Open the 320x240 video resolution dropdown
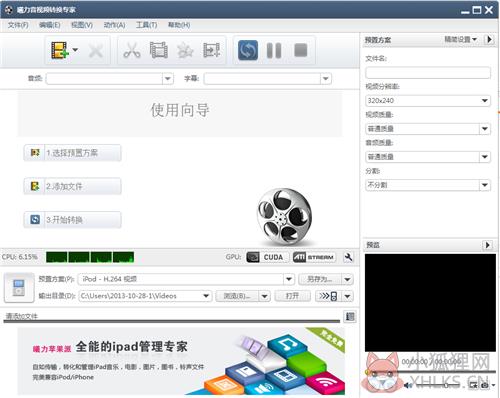Screen dimensions: 500x398 point(428,100)
